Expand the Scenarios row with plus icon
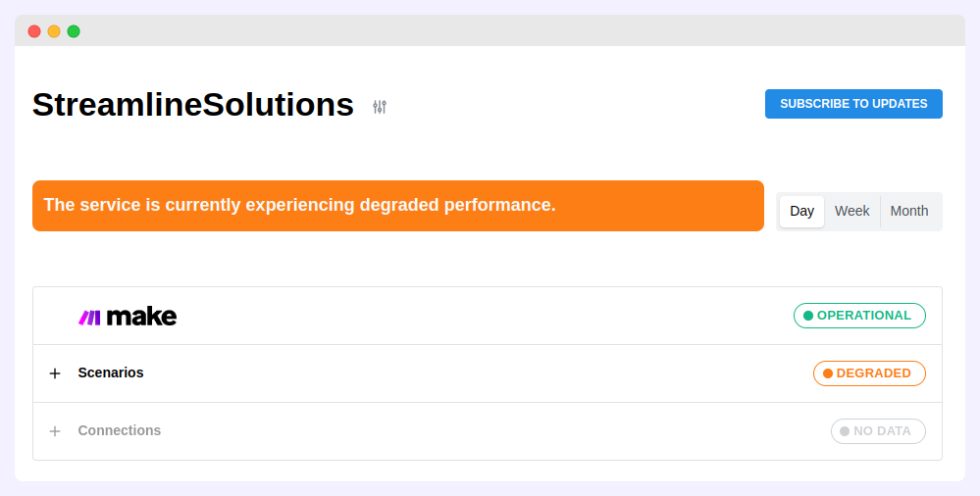This screenshot has width=980, height=496. click(x=55, y=373)
